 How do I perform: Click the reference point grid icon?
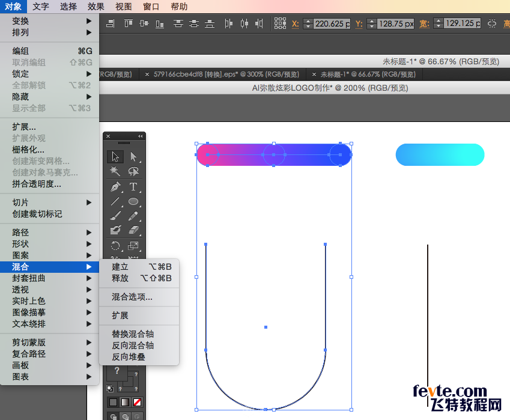[280, 23]
